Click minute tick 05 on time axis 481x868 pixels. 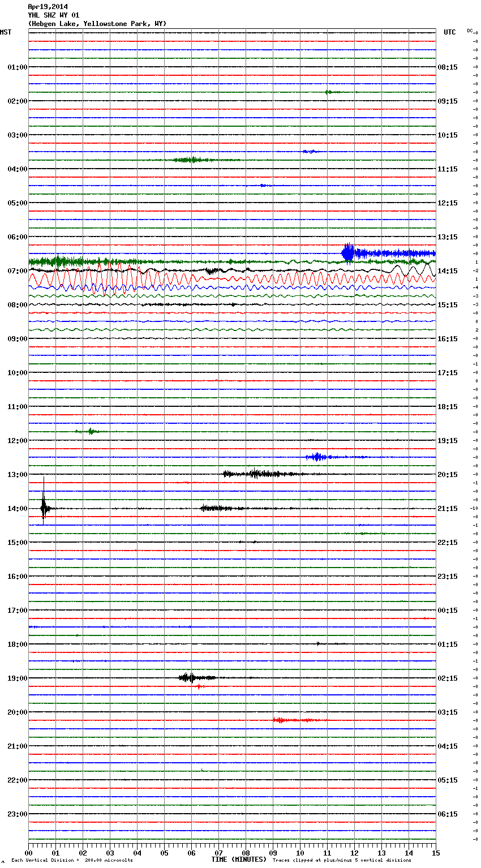pos(164,853)
